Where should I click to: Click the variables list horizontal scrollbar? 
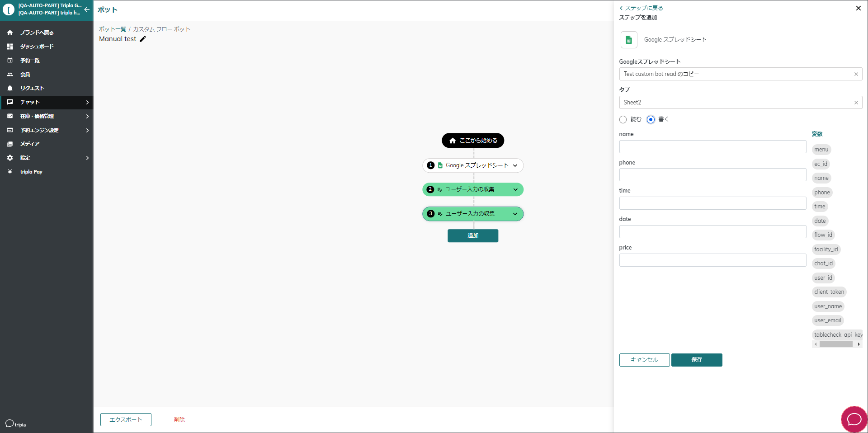click(x=835, y=344)
